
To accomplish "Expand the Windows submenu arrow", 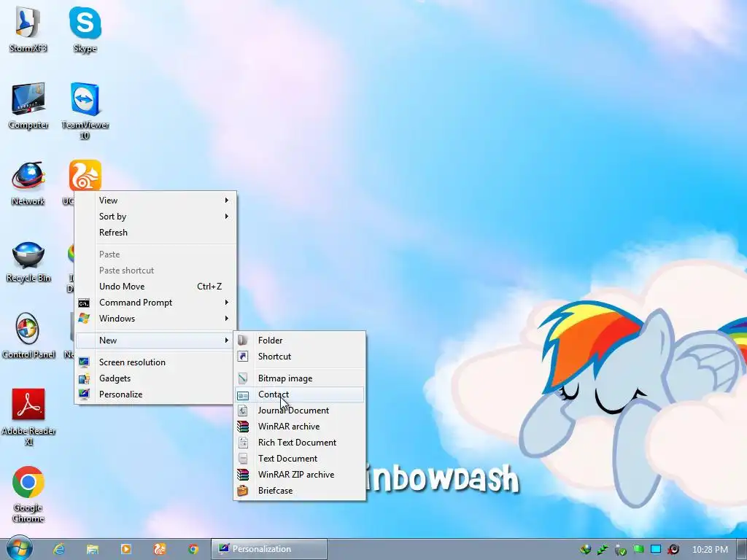I will pos(227,318).
